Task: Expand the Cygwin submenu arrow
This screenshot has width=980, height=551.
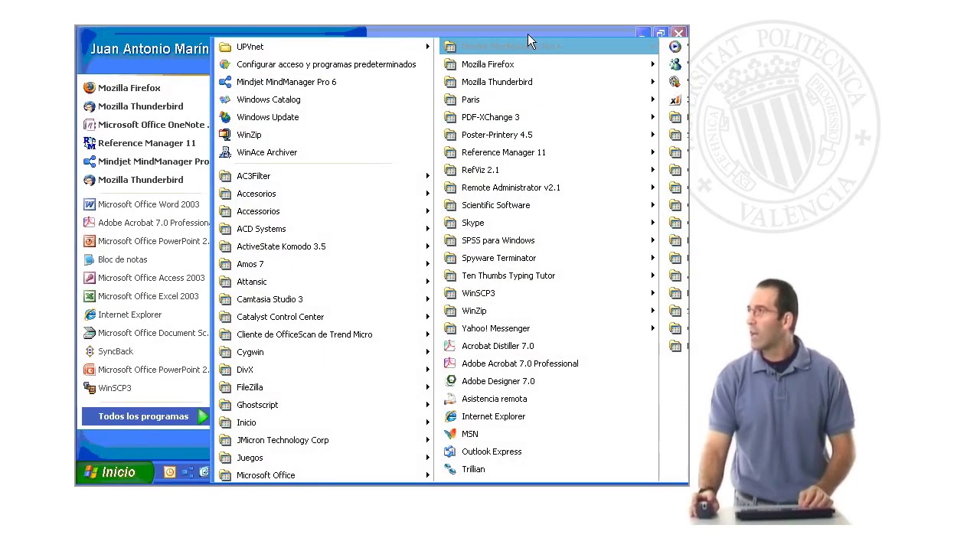Action: (x=427, y=352)
